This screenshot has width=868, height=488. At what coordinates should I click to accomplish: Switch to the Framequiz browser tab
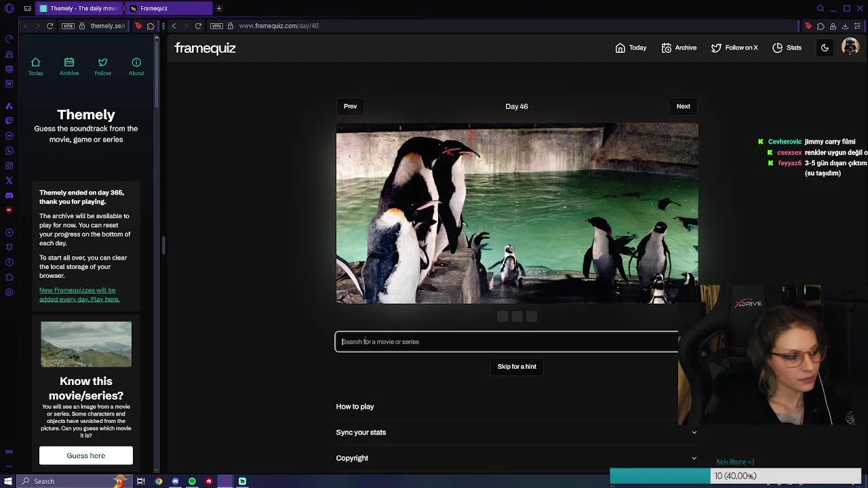pos(170,8)
